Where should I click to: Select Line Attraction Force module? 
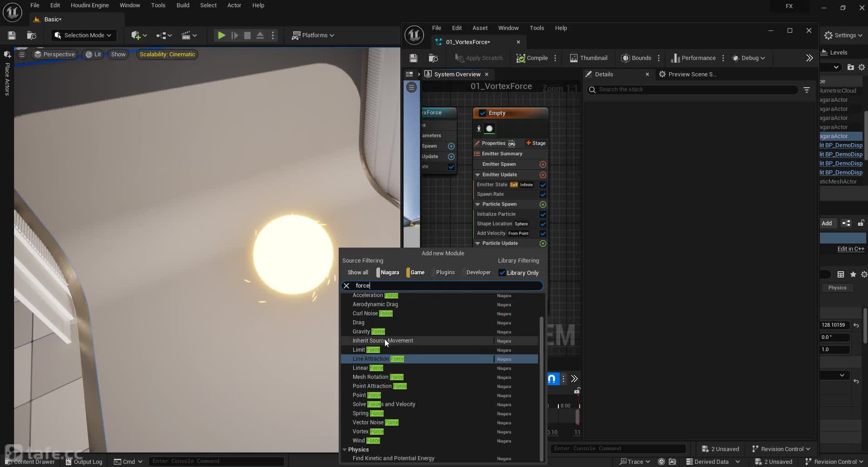click(x=439, y=359)
